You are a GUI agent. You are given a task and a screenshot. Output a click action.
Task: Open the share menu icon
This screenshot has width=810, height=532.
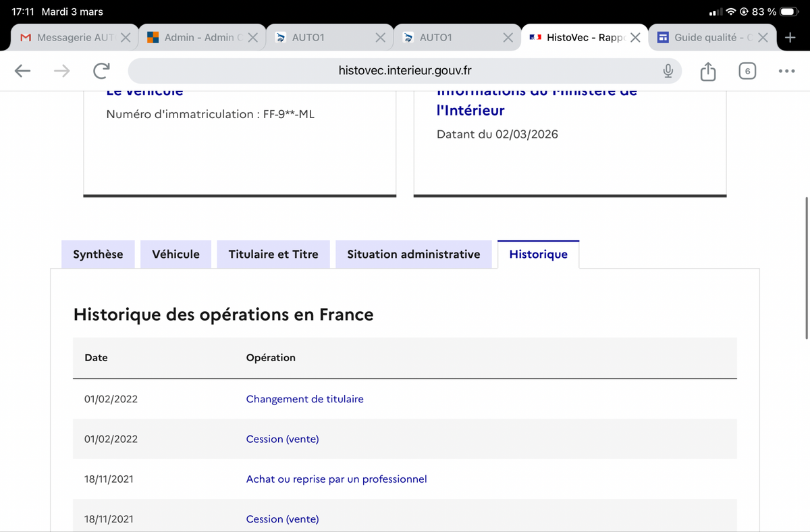click(x=707, y=71)
